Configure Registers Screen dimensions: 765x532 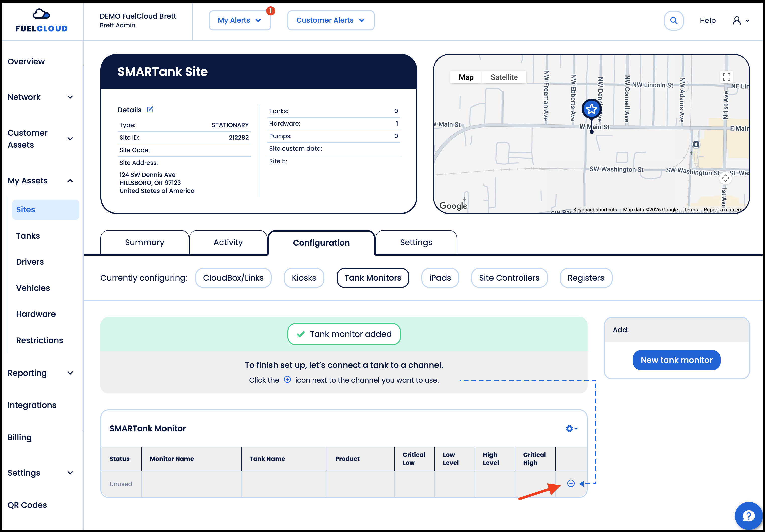coord(586,278)
